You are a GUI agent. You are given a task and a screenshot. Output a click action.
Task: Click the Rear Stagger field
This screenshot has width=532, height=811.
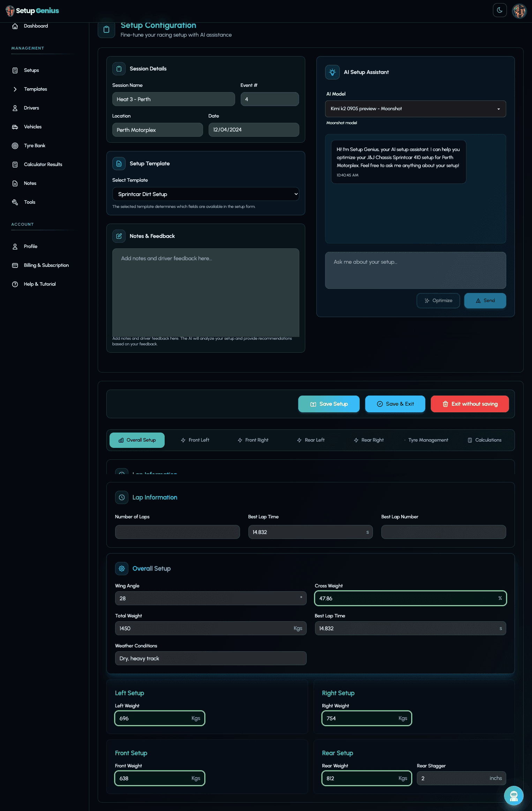pyautogui.click(x=461, y=778)
